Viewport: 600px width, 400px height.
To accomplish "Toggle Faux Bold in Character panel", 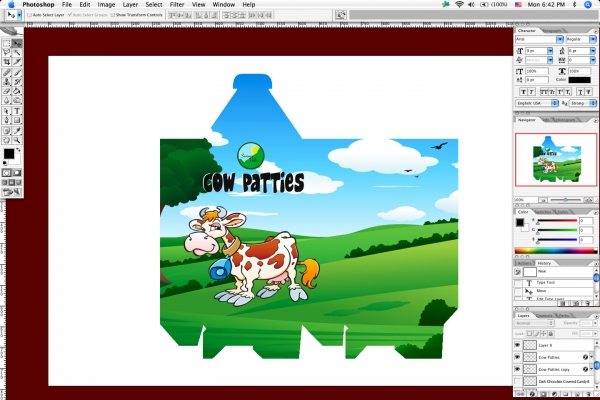I will point(523,91).
